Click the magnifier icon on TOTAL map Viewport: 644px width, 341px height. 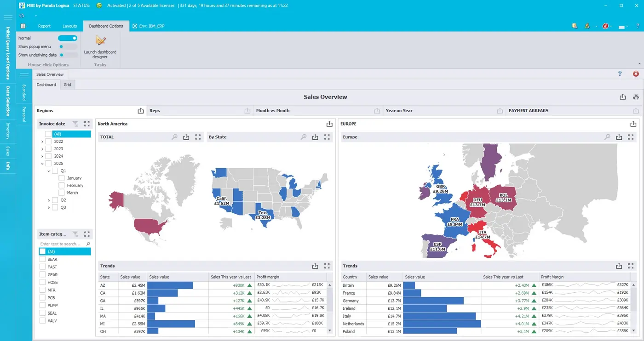tap(175, 137)
